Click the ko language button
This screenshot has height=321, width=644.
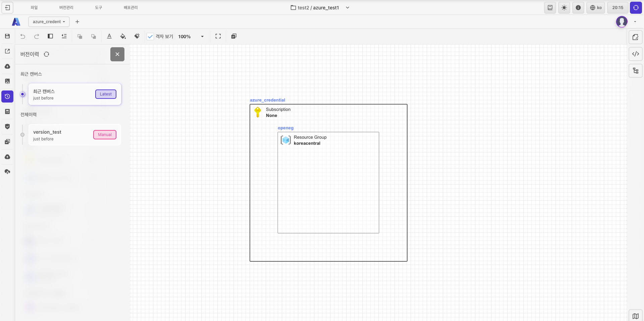[x=596, y=8]
